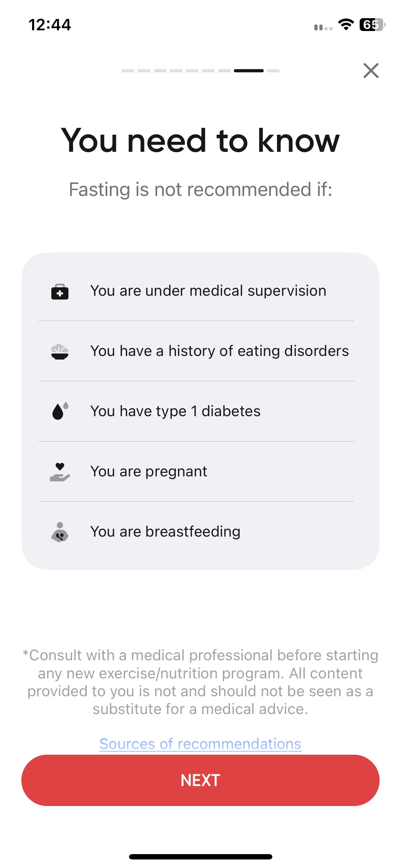Tap the battery level indicator
401x868 pixels.
(x=372, y=25)
